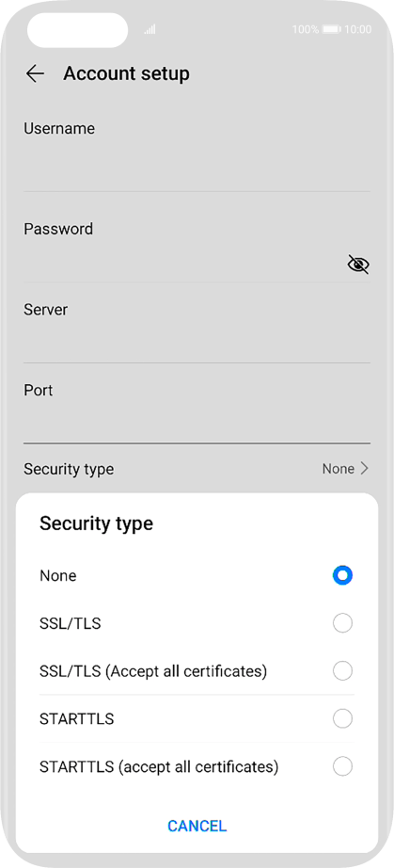Select the None radio button
This screenshot has height=868, width=394.
pos(342,576)
